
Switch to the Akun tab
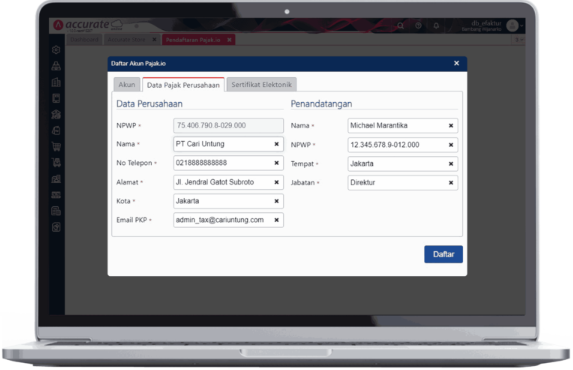127,84
